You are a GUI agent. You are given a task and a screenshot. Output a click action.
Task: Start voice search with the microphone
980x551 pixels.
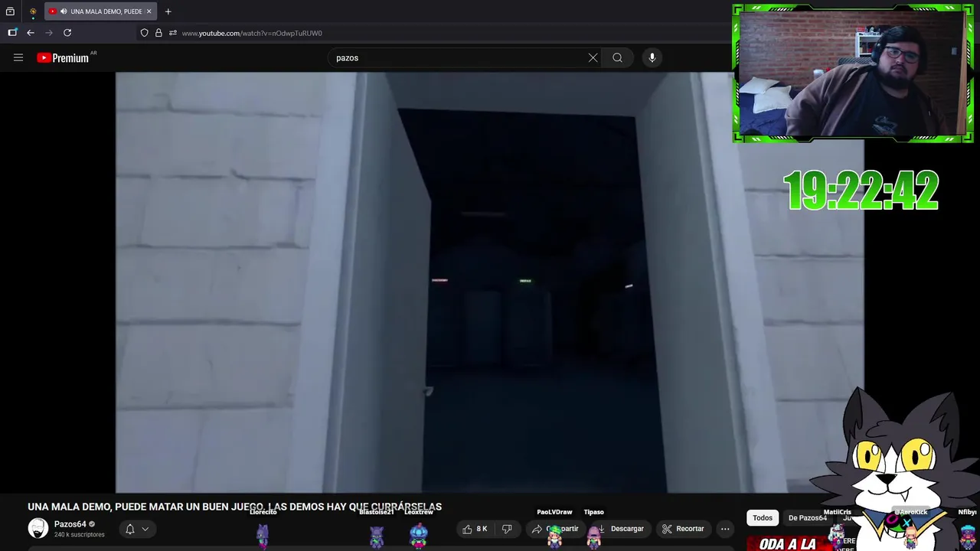(x=652, y=57)
